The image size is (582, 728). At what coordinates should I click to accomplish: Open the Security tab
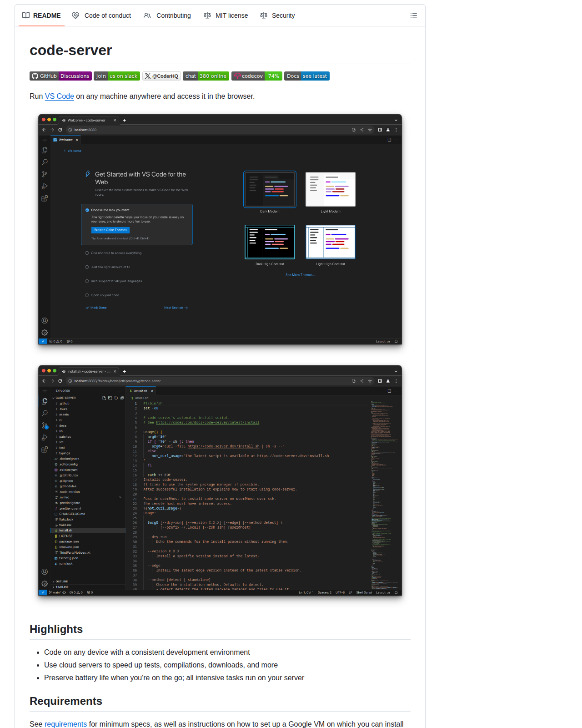coord(277,15)
